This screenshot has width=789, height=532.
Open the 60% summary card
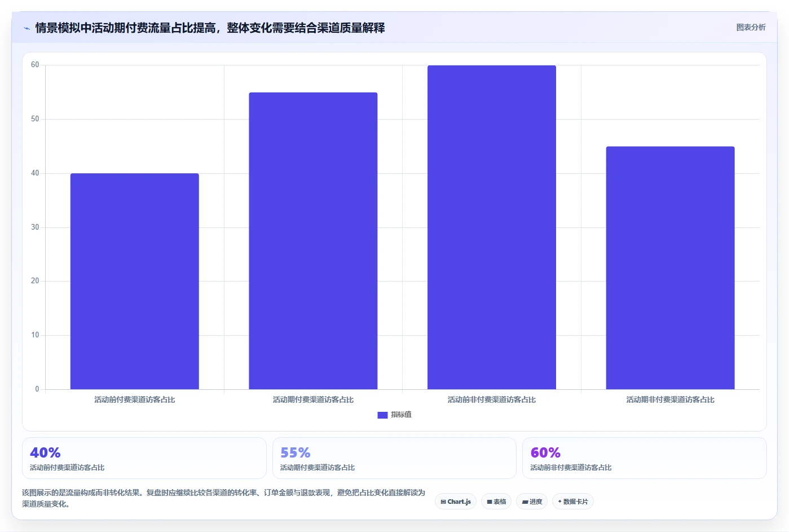pyautogui.click(x=644, y=458)
